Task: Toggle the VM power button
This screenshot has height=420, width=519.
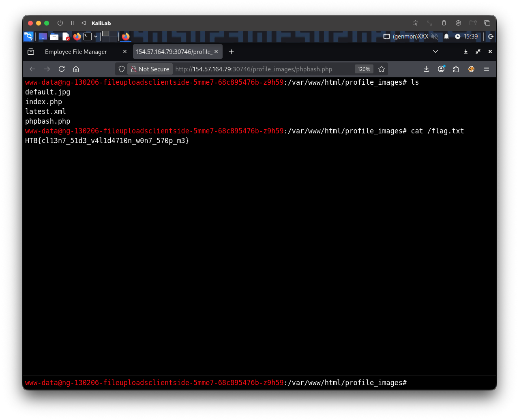Action: point(60,23)
